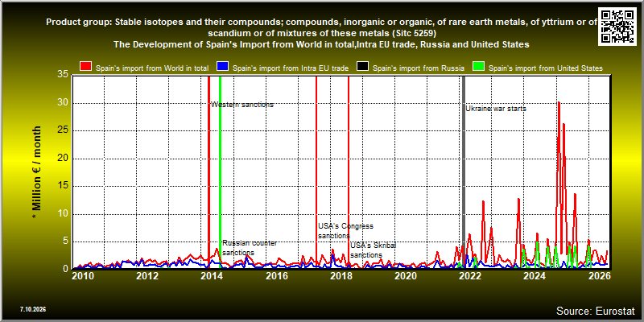Click the Western sanctions annotation
The image size is (644, 322).
242,105
